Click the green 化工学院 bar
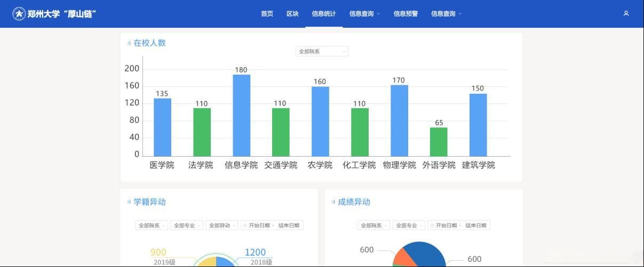The image size is (644, 267). coord(360,132)
